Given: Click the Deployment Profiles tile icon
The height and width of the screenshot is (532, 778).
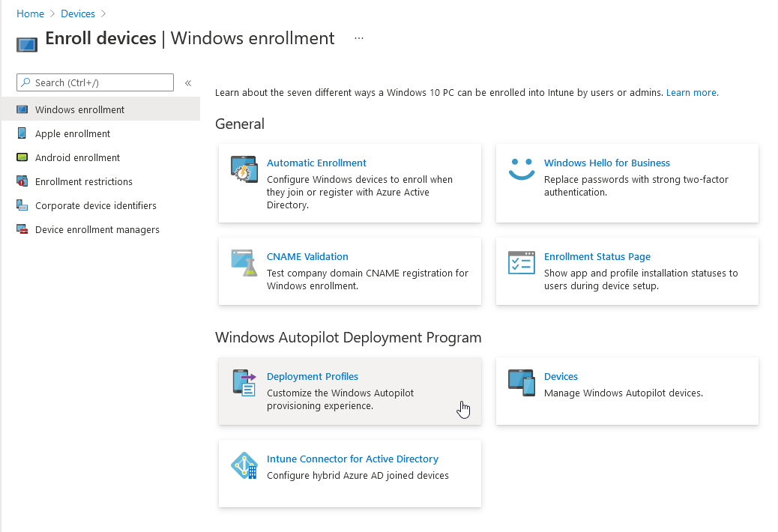Looking at the screenshot, I should coord(244,383).
